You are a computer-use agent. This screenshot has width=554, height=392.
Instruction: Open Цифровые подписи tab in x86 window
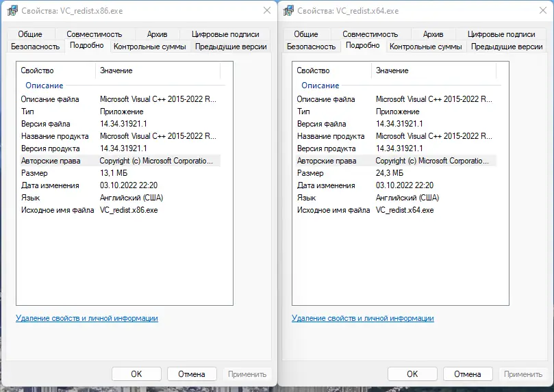[225, 34]
